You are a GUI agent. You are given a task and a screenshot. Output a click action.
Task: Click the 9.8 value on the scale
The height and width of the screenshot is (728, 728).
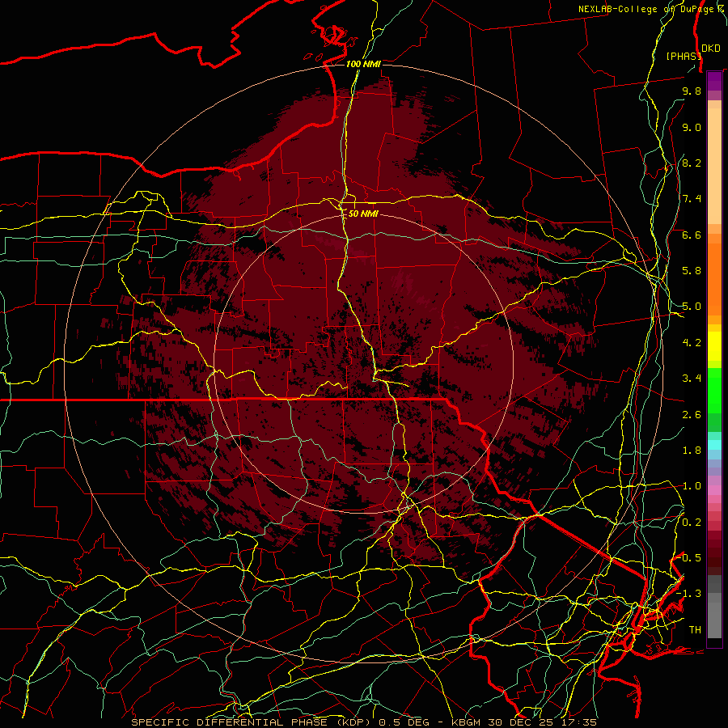click(692, 91)
